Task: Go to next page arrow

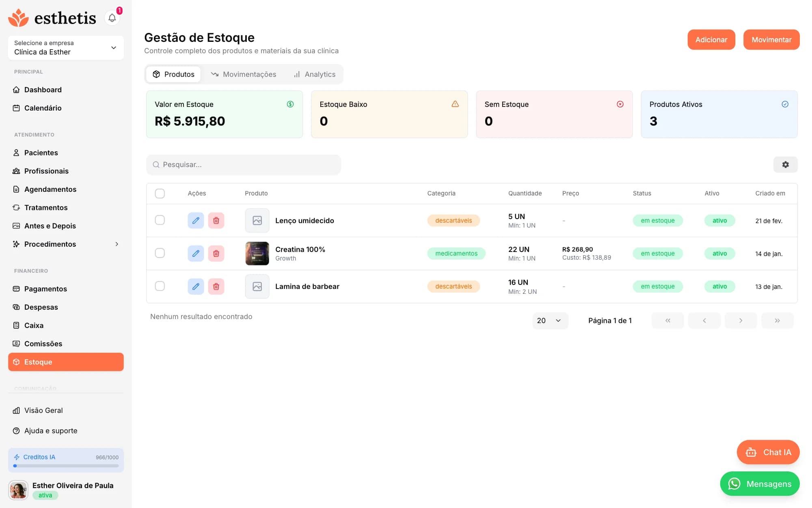Action: [741, 320]
